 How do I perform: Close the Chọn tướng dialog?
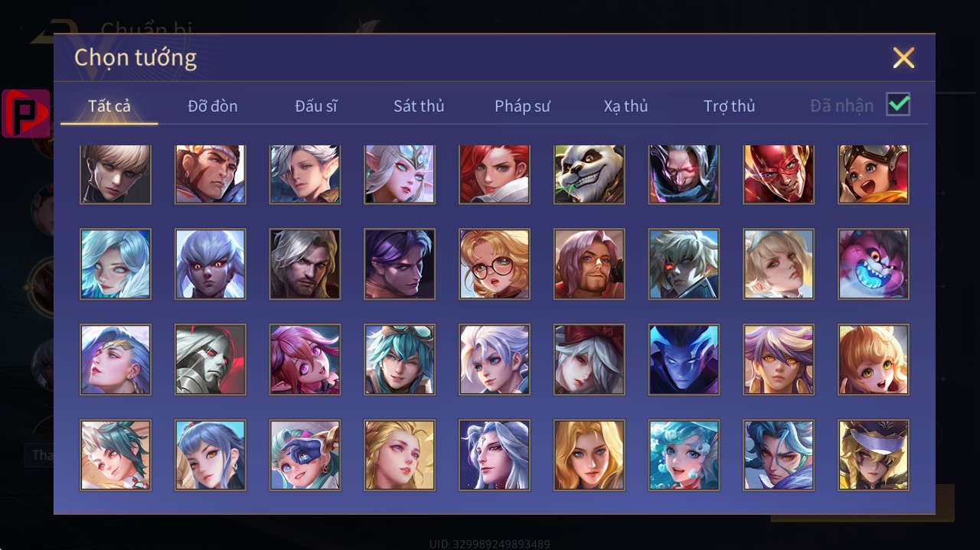903,58
